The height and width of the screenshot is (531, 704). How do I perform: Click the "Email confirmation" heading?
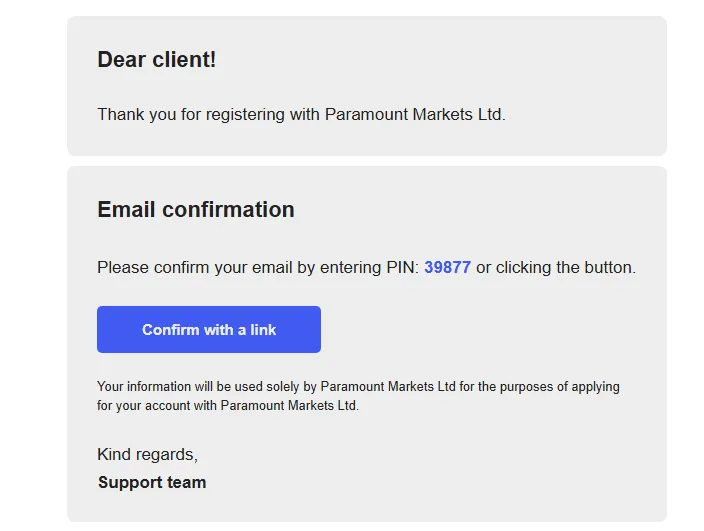tap(196, 210)
